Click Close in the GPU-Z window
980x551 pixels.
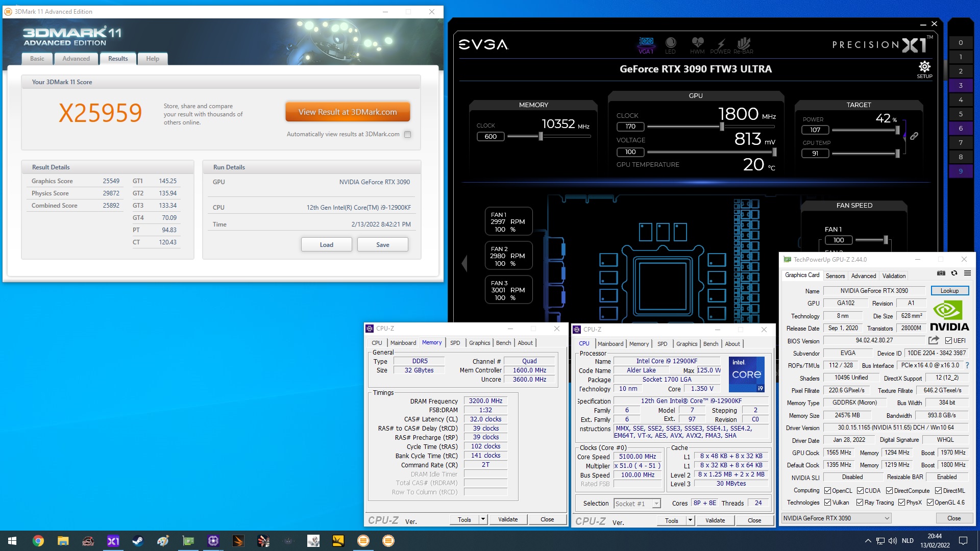coord(954,518)
